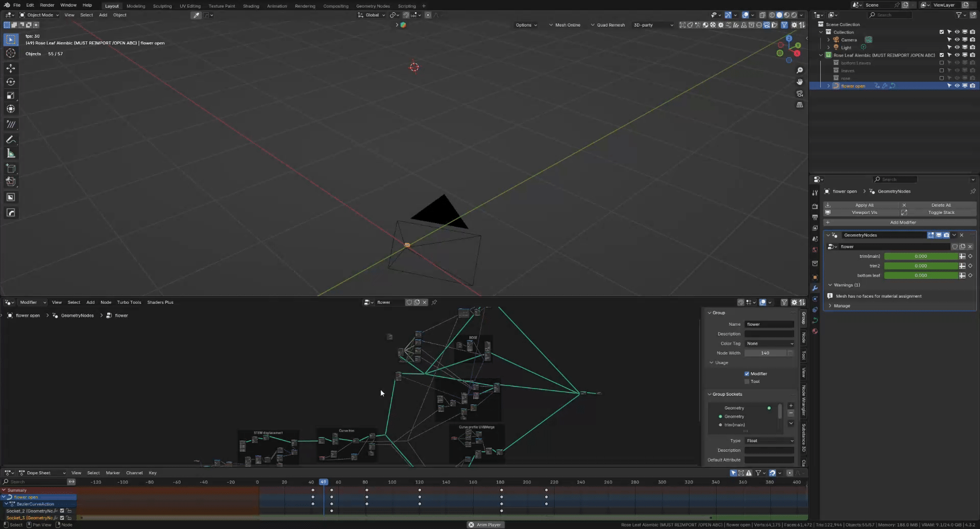This screenshot has width=980, height=529.
Task: Open the Modifiers wrench tab in Properties
Action: [815, 288]
